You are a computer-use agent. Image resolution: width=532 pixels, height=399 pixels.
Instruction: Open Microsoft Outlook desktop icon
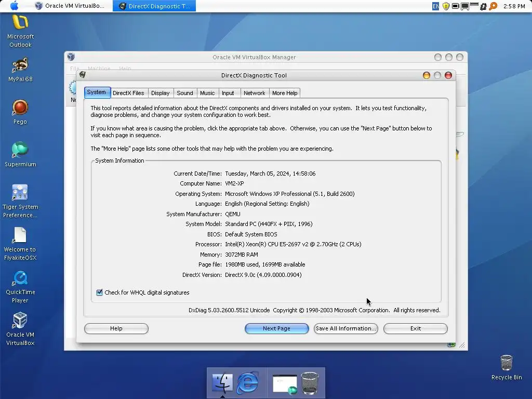coord(20,31)
